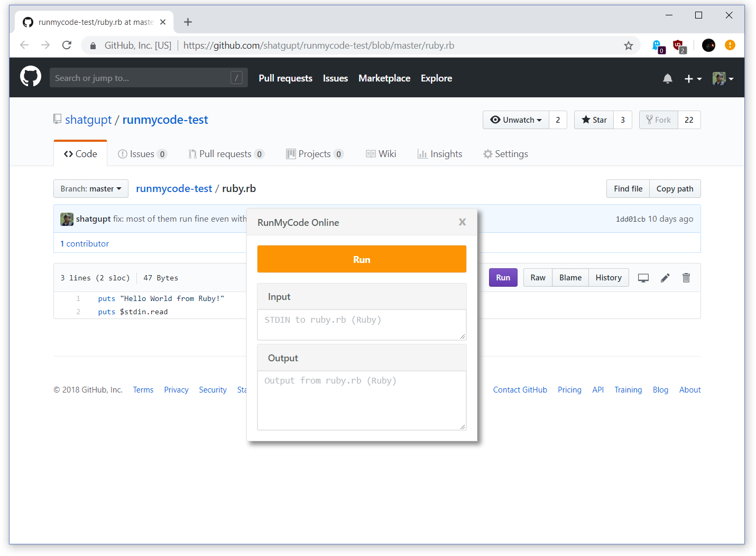Focus the STDIN input textarea

point(362,325)
